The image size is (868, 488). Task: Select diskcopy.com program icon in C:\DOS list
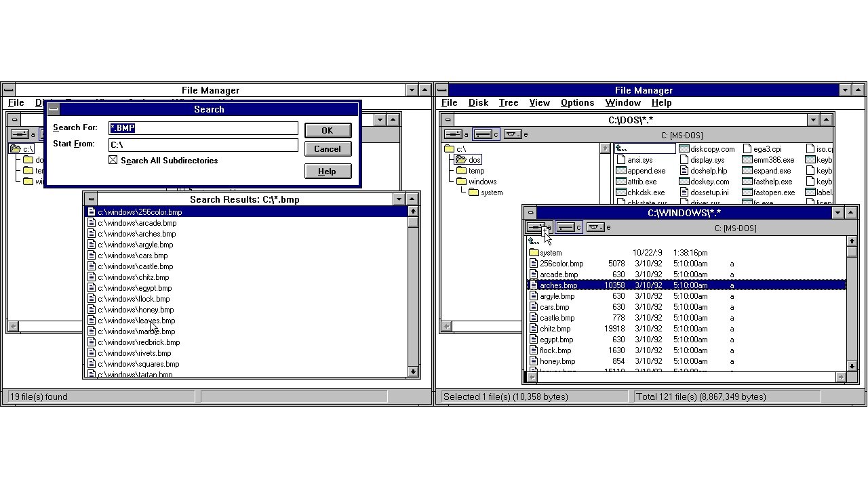pos(684,149)
